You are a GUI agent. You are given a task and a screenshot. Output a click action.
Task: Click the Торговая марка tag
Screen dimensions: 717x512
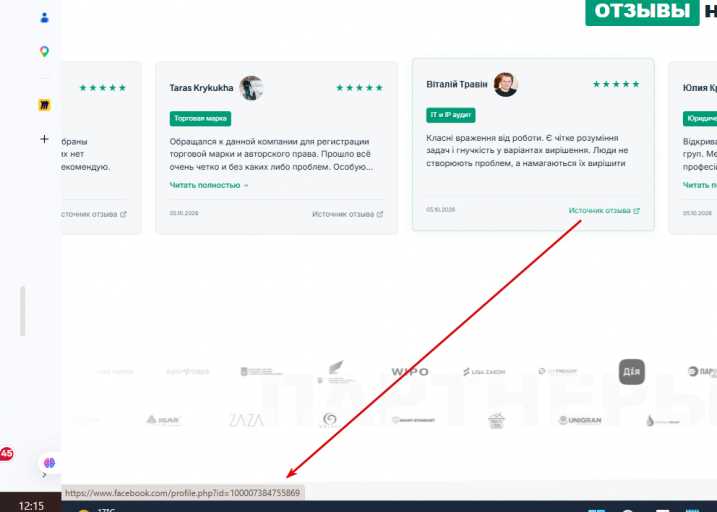click(200, 118)
